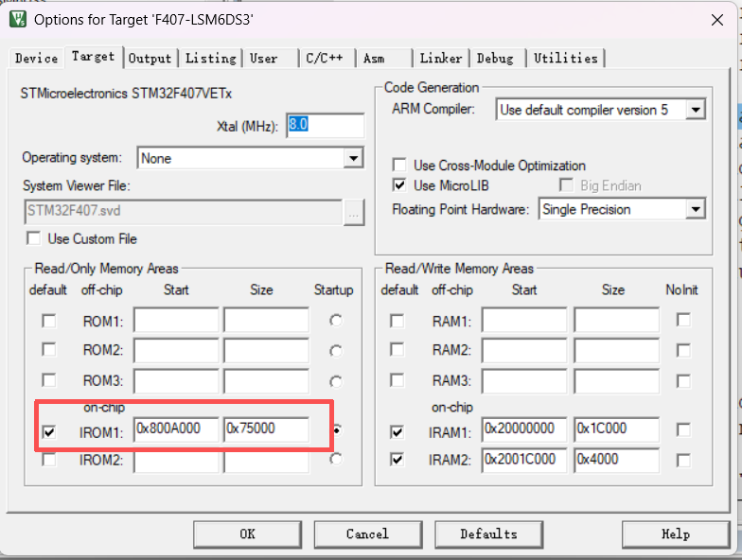Open the Operating system dropdown
This screenshot has width=742, height=560.
354,158
